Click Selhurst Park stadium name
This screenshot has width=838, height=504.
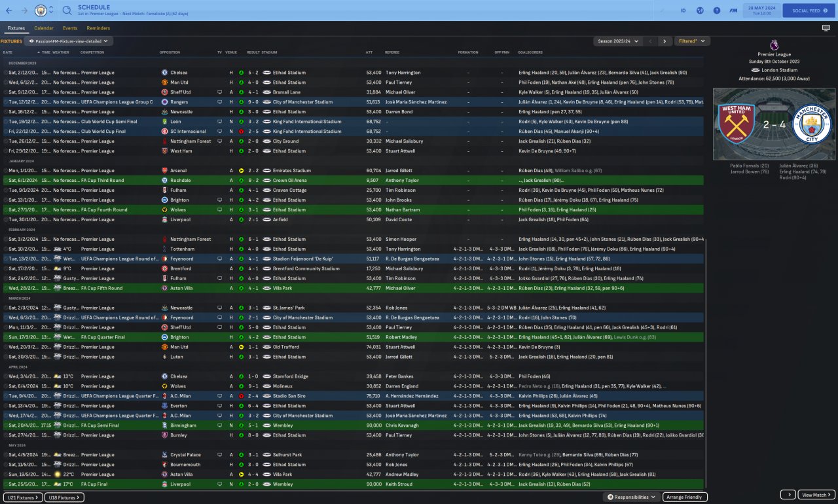[288, 455]
